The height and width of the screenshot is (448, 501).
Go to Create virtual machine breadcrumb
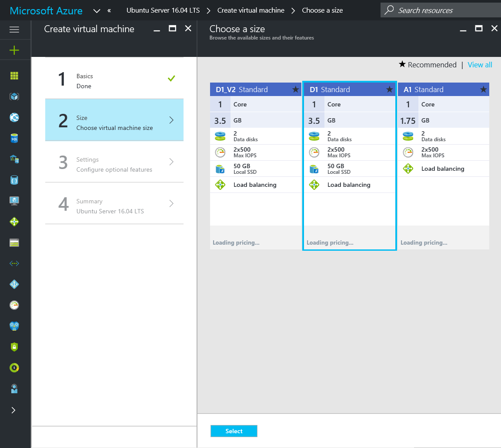(x=251, y=10)
